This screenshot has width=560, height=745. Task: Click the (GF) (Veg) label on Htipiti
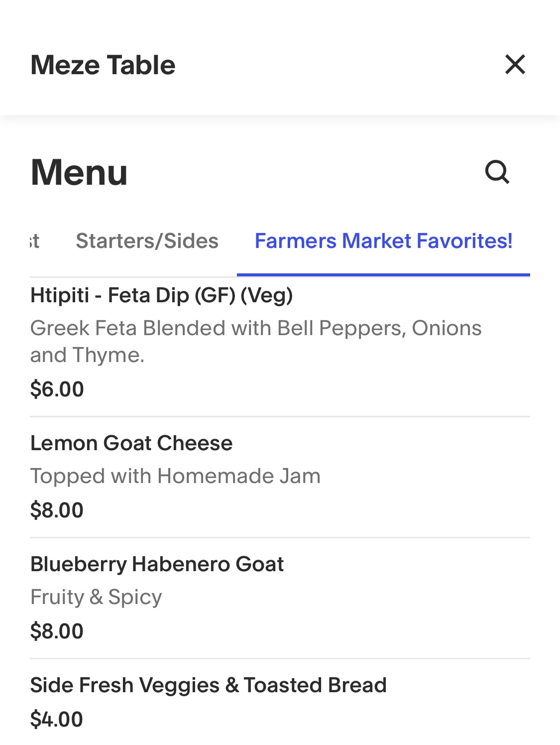243,295
